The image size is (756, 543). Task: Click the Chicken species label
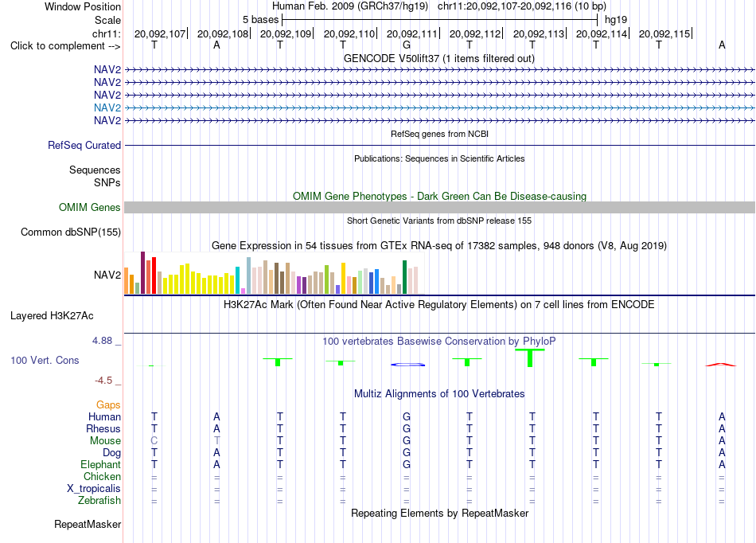pos(102,476)
